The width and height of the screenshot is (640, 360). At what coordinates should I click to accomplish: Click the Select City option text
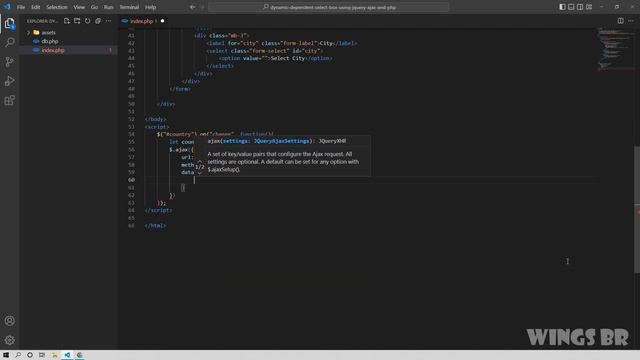click(x=288, y=58)
